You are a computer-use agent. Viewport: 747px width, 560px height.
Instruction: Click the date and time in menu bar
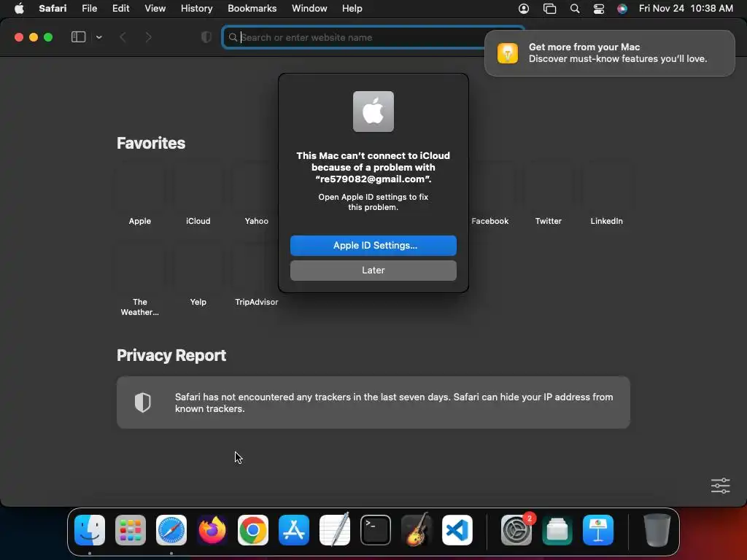click(686, 9)
